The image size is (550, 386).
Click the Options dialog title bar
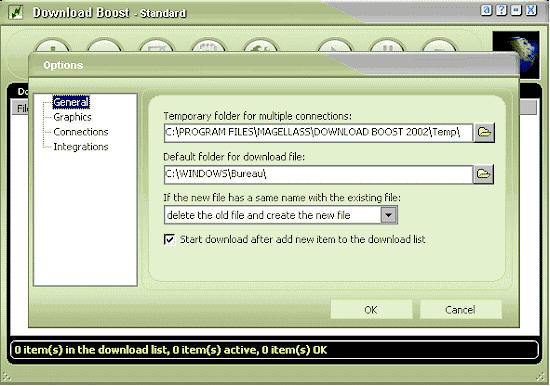[x=274, y=65]
